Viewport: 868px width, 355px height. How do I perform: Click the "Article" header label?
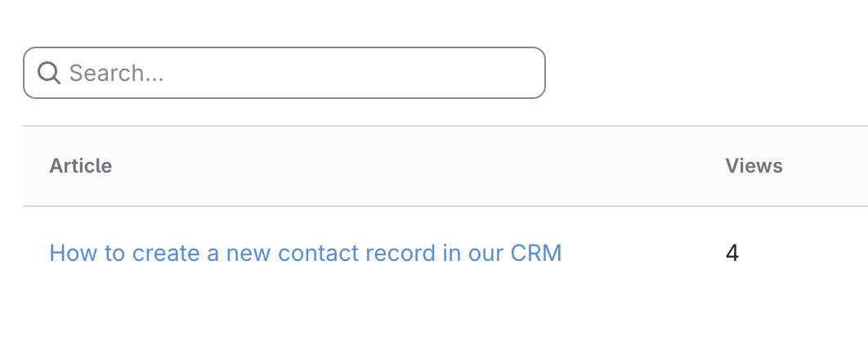[x=80, y=166]
